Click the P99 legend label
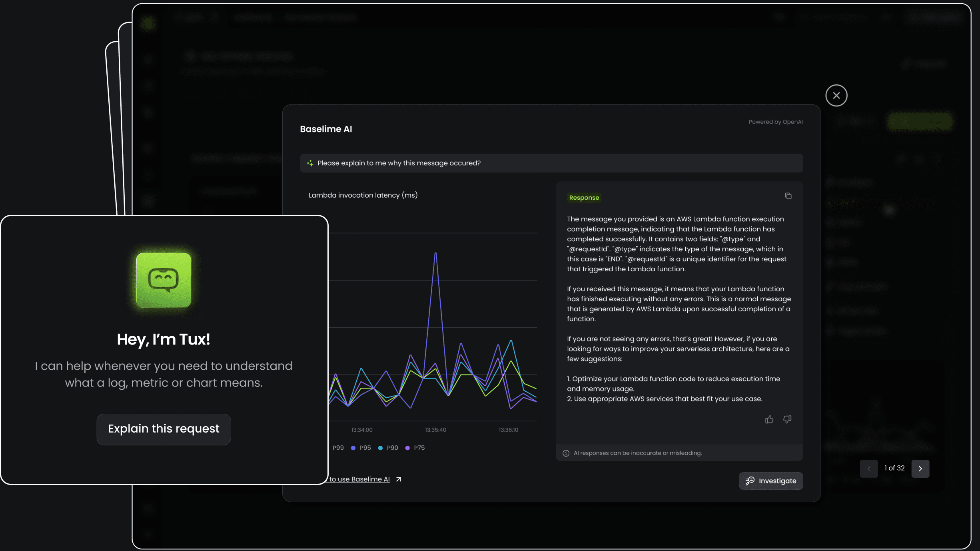This screenshot has width=980, height=551. tap(338, 448)
